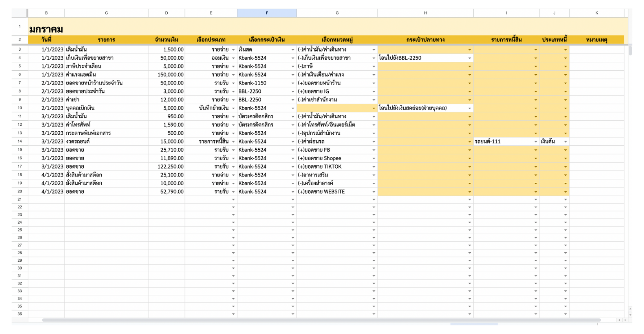
Task: Open type dropdown showing ออมเงิน
Action: 233,58
